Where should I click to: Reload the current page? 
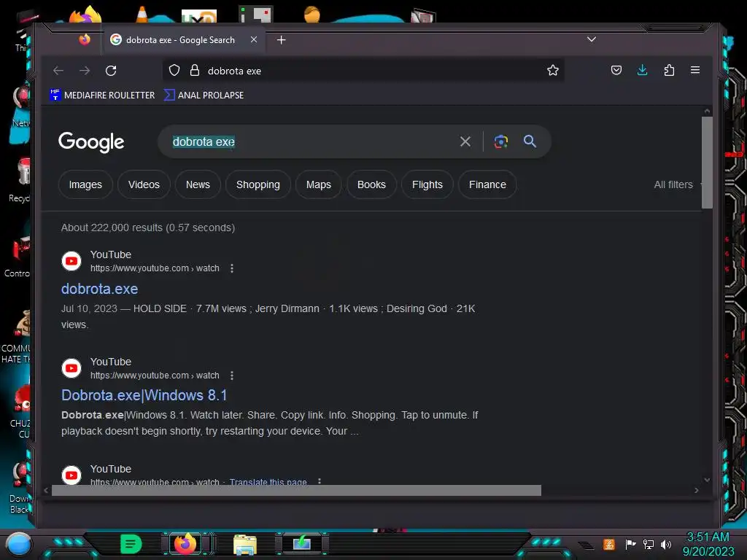coord(111,71)
